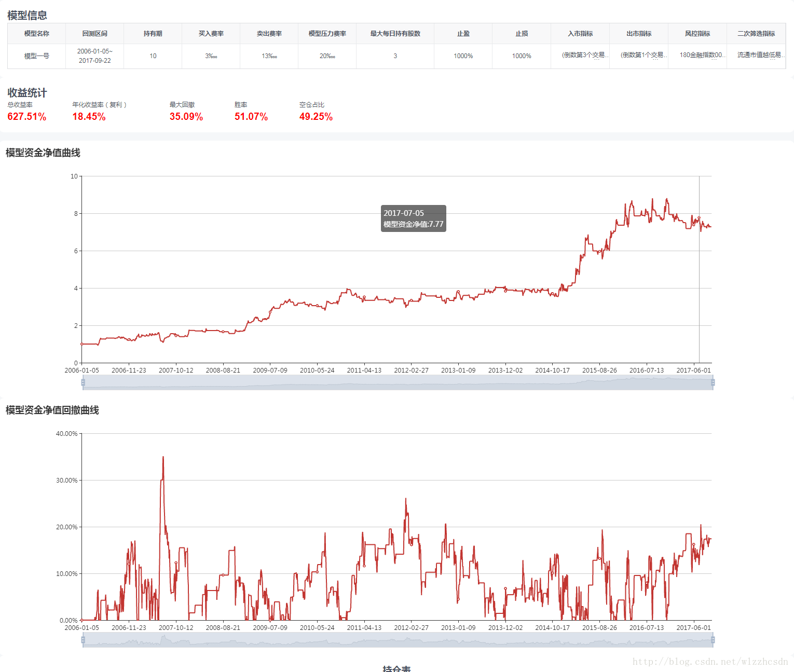Click the 卖出费率 column header
The height and width of the screenshot is (672, 794).
[x=269, y=34]
